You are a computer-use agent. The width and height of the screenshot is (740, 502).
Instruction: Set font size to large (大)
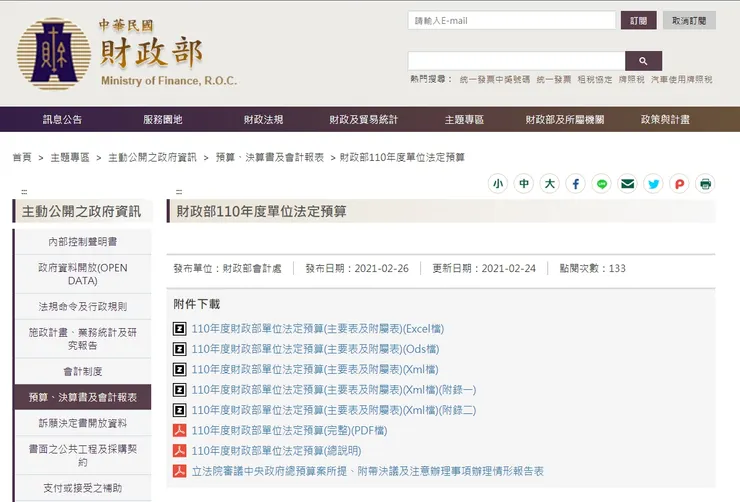[549, 184]
